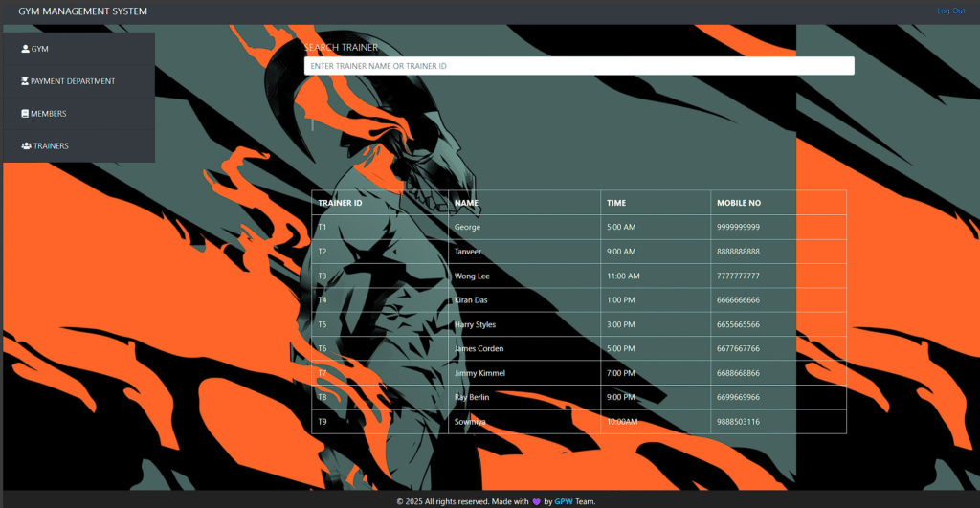980x508 pixels.
Task: Focus the trainer name or ID search box
Action: pyautogui.click(x=579, y=66)
